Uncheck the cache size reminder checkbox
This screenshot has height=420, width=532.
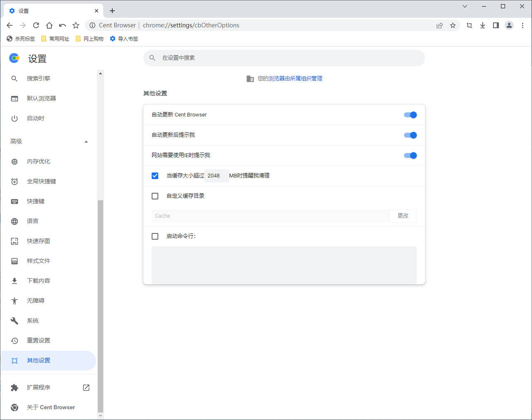click(155, 176)
